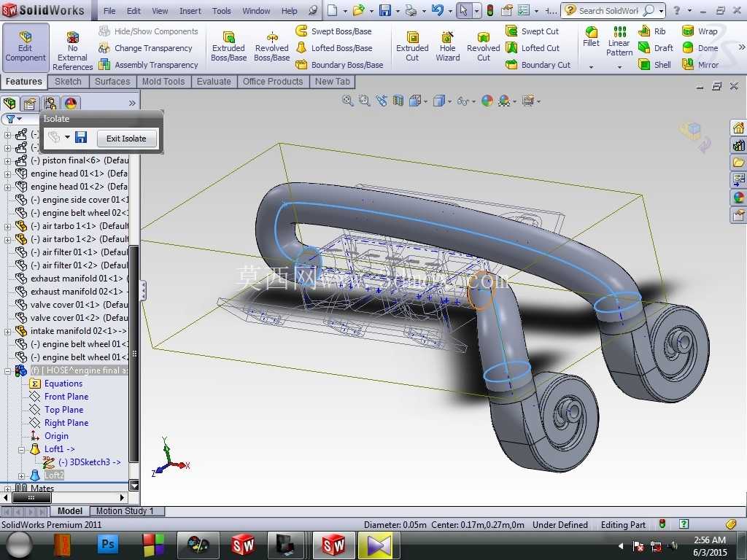Expand the piston final<6> tree node
This screenshot has height=560, width=747.
7,161
